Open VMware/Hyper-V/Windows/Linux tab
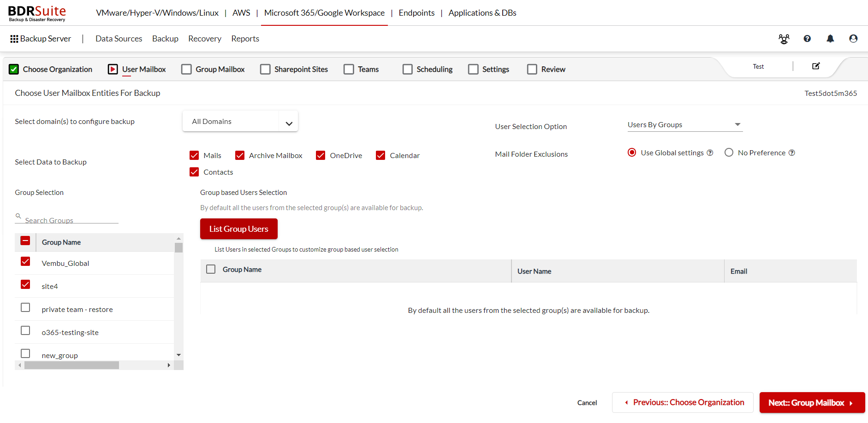The height and width of the screenshot is (423, 868). point(157,13)
